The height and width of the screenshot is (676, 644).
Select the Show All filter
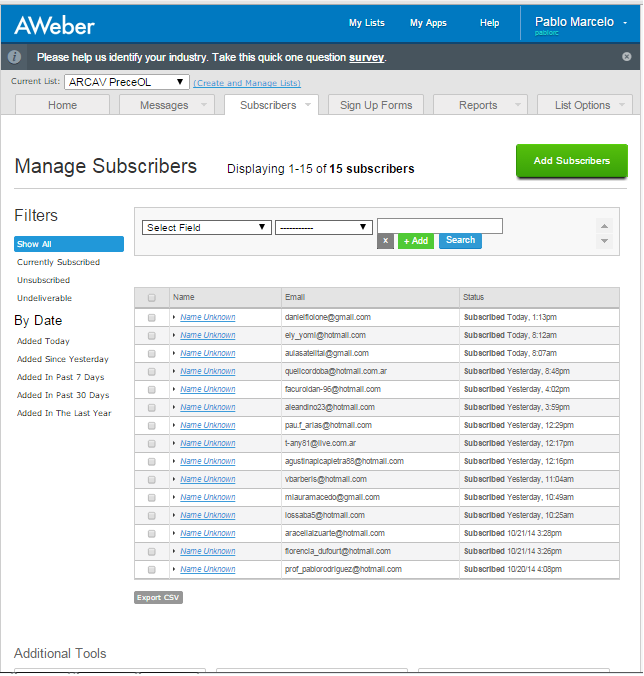tap(69, 244)
